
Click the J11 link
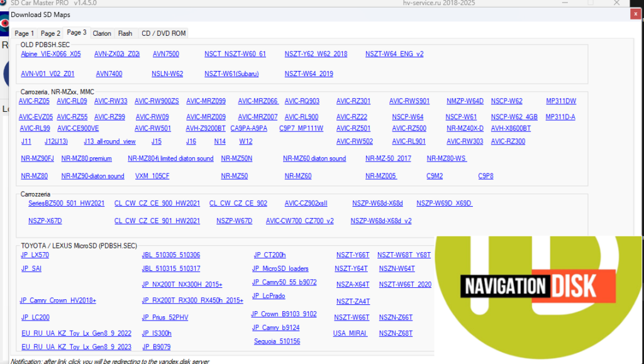pos(26,141)
